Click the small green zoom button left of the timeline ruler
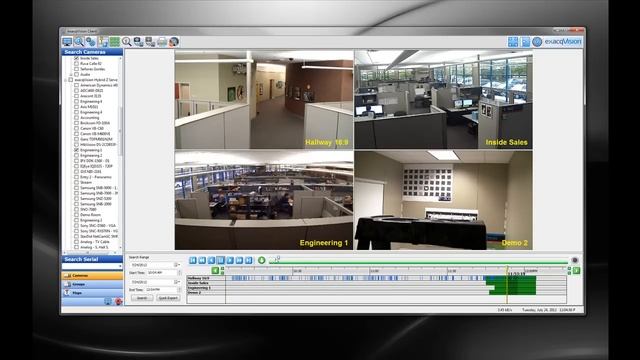Viewport: 640px width, 360px height. [x=222, y=270]
